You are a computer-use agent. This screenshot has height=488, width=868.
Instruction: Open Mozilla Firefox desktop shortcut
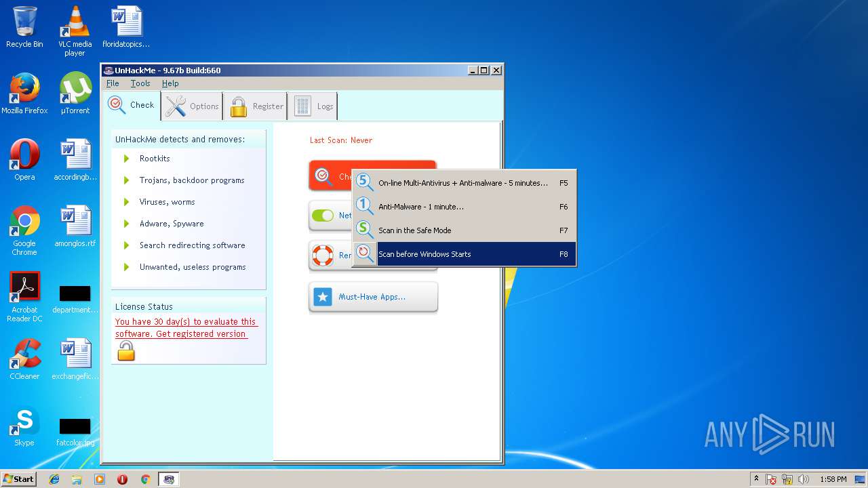(24, 94)
